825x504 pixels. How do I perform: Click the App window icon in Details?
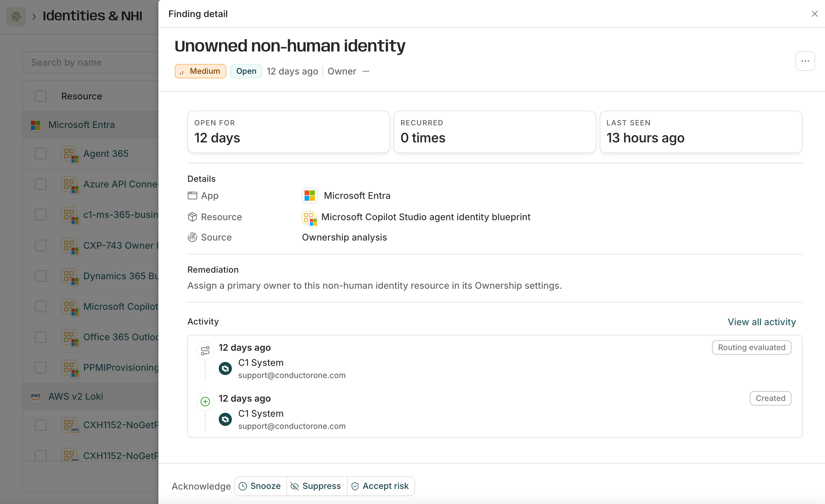192,196
